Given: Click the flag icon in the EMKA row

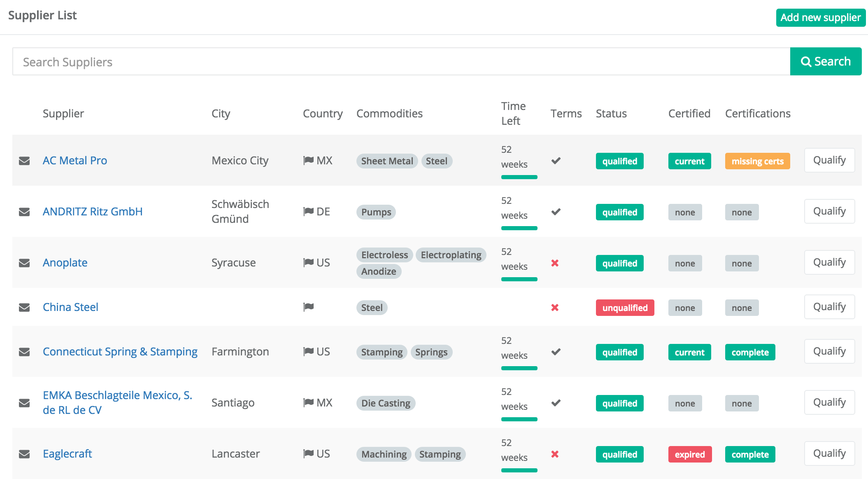Looking at the screenshot, I should click(308, 402).
